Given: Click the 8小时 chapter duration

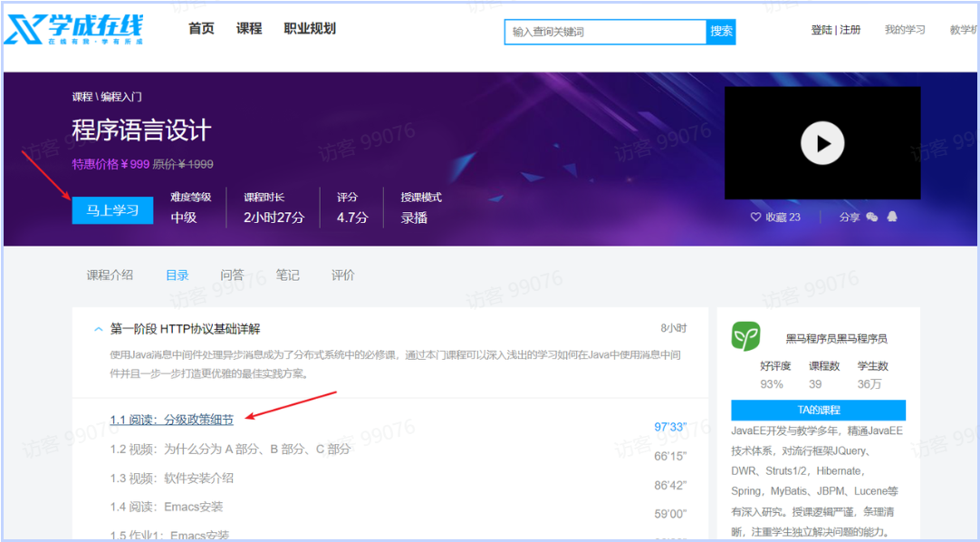Looking at the screenshot, I should [x=674, y=329].
